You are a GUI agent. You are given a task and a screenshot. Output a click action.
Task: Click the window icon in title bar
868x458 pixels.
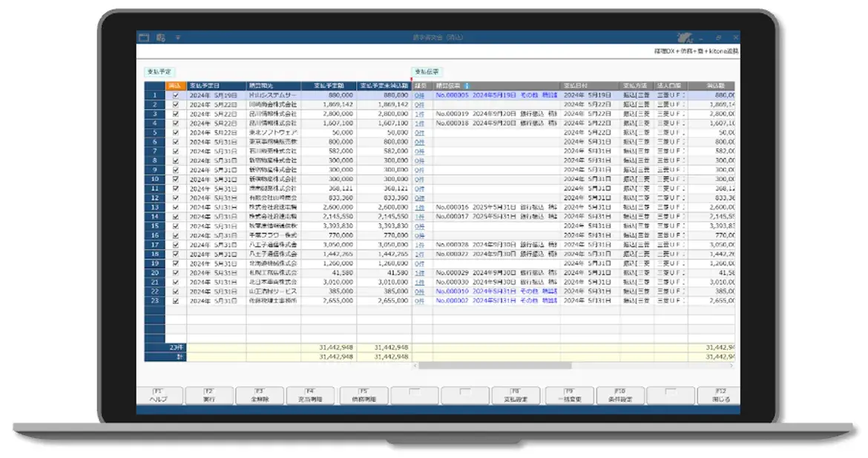144,37
